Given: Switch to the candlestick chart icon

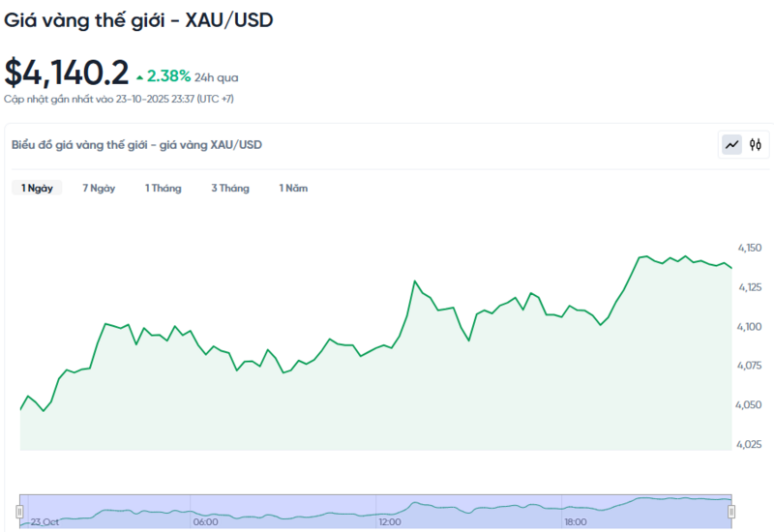Looking at the screenshot, I should pyautogui.click(x=756, y=145).
